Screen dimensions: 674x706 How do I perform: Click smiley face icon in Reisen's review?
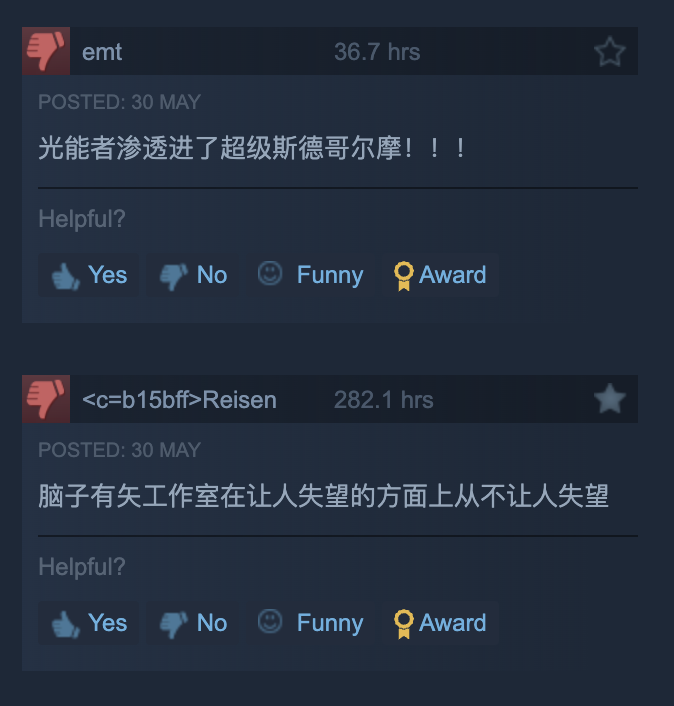(x=270, y=621)
